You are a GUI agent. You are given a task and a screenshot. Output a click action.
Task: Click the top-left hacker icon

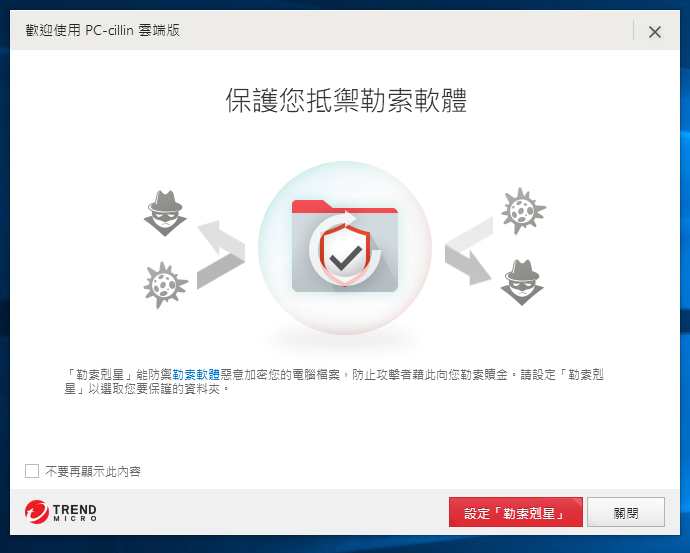(x=165, y=213)
